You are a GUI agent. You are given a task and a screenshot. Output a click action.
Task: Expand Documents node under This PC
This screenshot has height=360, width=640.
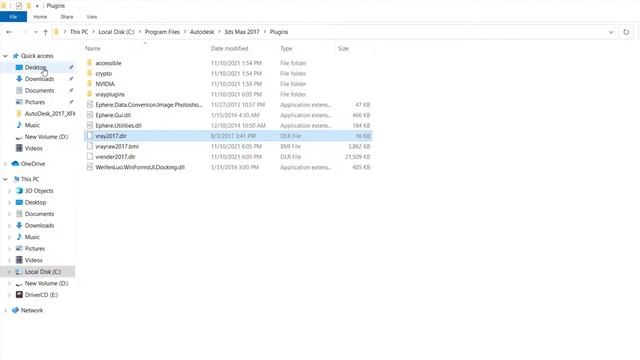[x=9, y=214]
